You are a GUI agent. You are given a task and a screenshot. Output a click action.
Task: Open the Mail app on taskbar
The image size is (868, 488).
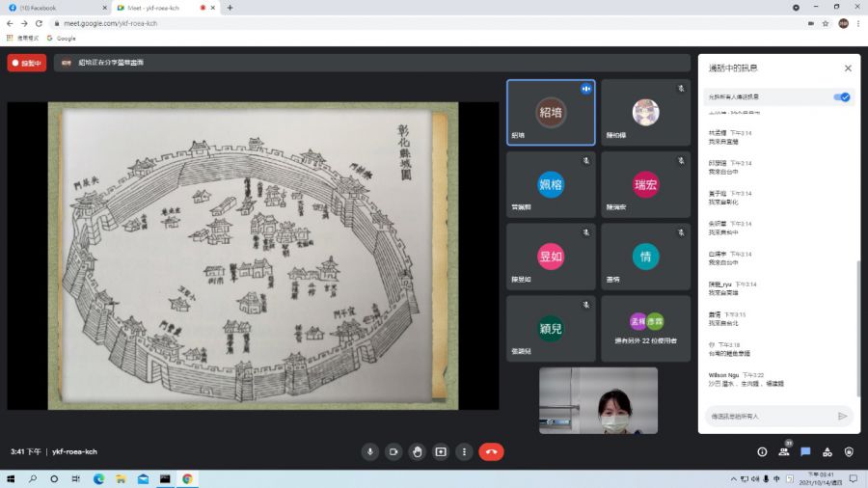pyautogui.click(x=143, y=478)
